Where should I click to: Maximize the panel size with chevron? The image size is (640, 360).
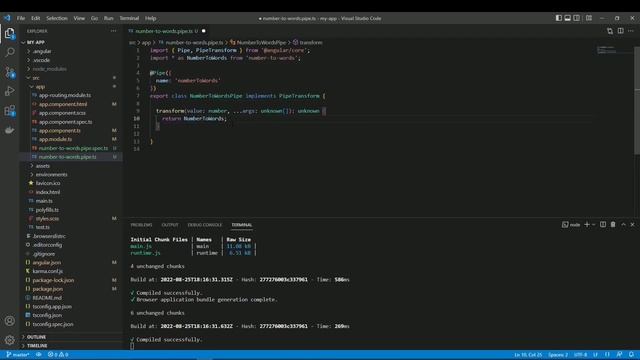(x=623, y=224)
